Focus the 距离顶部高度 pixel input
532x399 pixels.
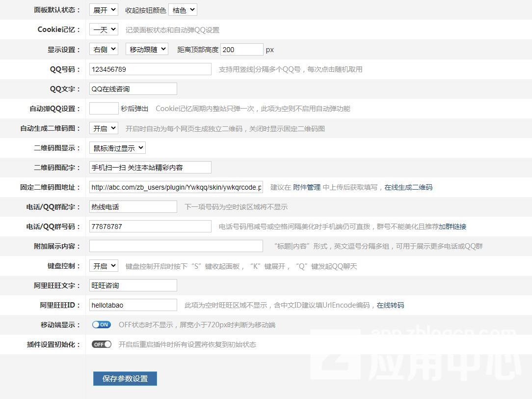[242, 49]
